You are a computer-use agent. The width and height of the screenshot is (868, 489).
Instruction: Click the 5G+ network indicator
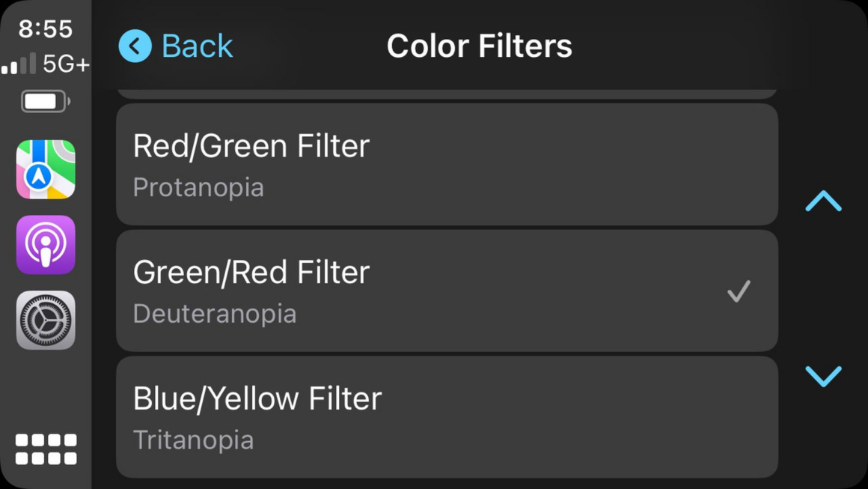pyautogui.click(x=66, y=64)
